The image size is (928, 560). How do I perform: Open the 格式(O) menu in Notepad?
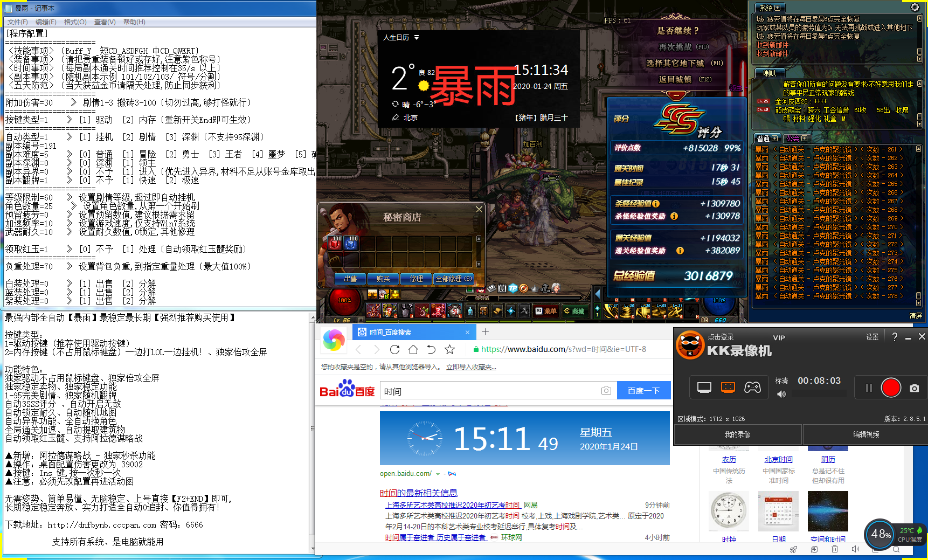[75, 22]
